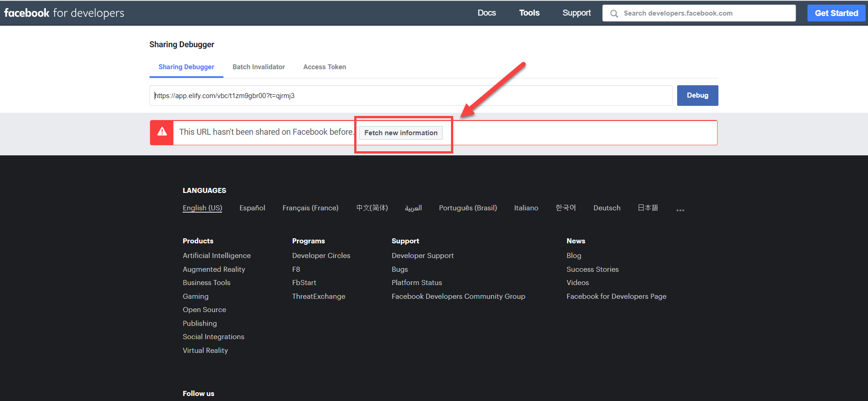Image resolution: width=868 pixels, height=401 pixels.
Task: Focus the search developers.facebook.com field
Action: [x=699, y=13]
